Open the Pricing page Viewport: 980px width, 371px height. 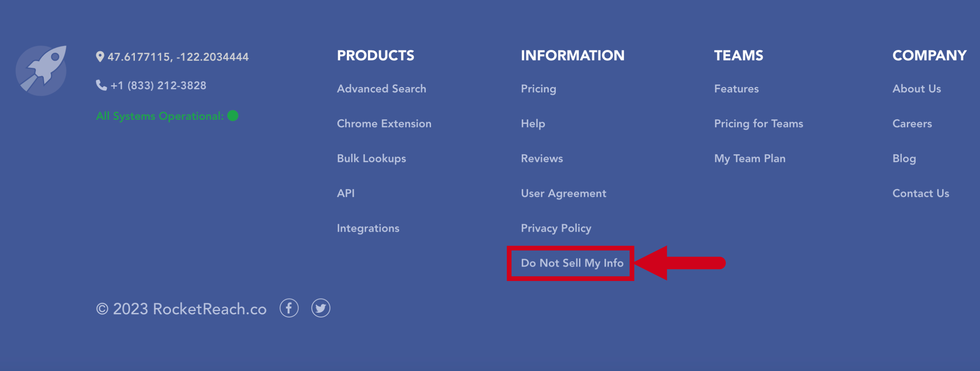pos(538,89)
